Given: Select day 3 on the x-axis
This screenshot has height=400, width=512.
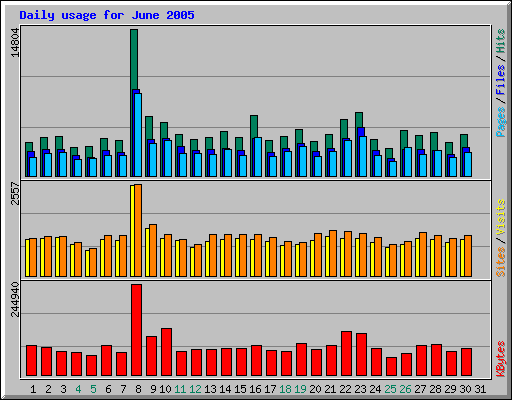Looking at the screenshot, I should [x=63, y=389].
